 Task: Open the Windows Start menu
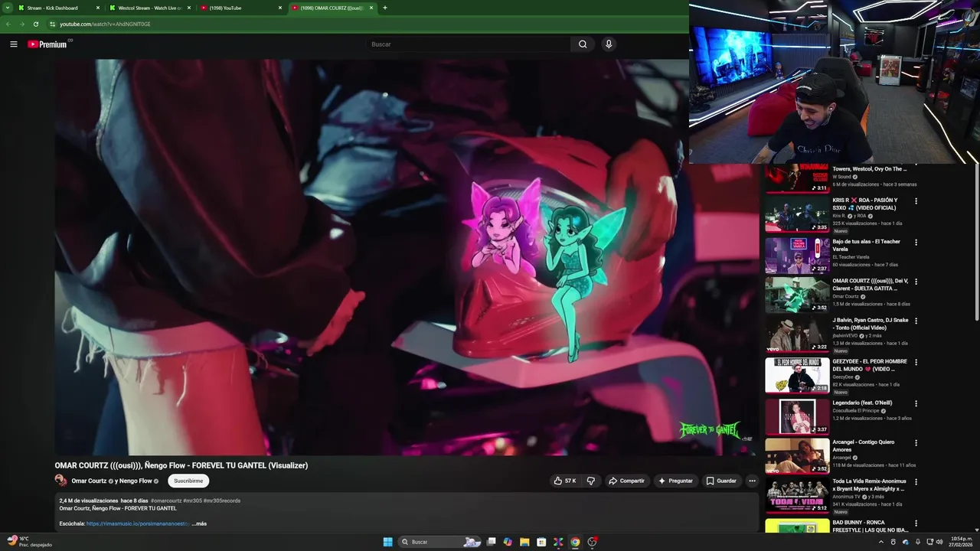387,542
